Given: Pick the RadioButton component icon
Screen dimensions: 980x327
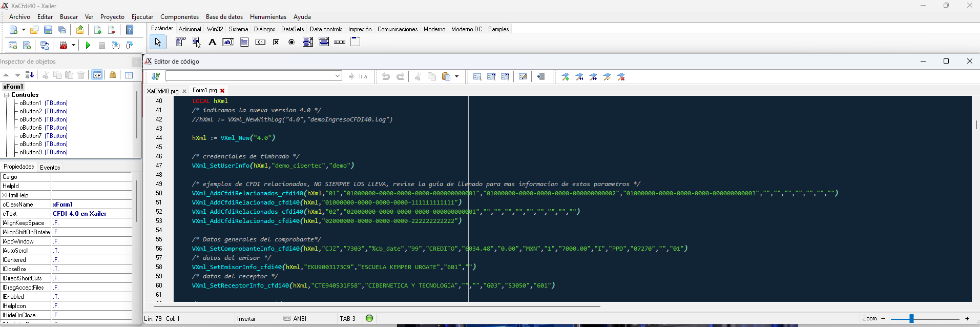Looking at the screenshot, I should 291,42.
